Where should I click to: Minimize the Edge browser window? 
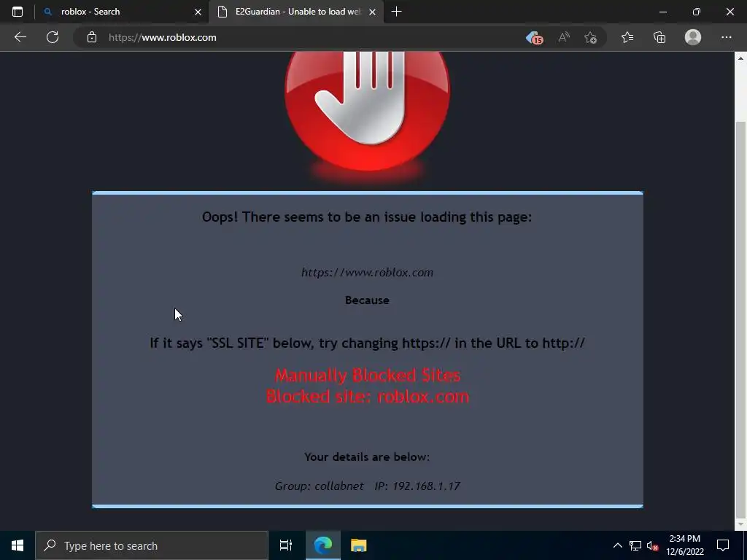pos(662,12)
